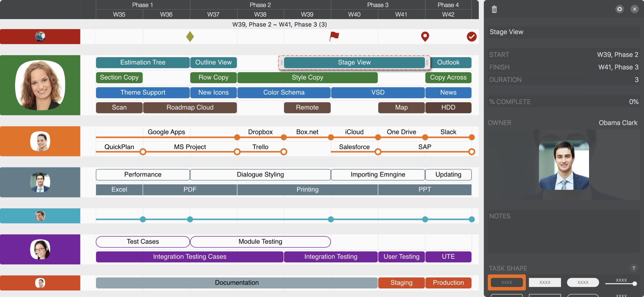This screenshot has height=297, width=644.
Task: Pick the pill-shaped task shape
Action: point(583,282)
